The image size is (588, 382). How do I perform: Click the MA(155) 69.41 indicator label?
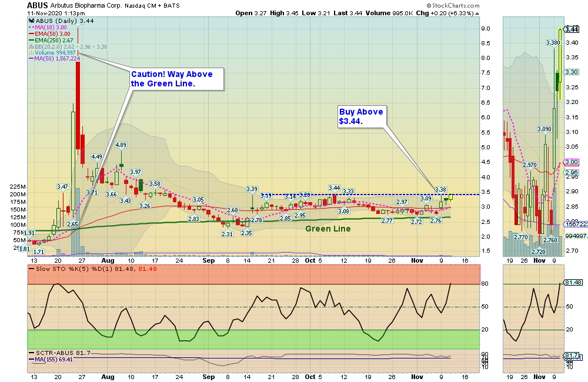51,360
